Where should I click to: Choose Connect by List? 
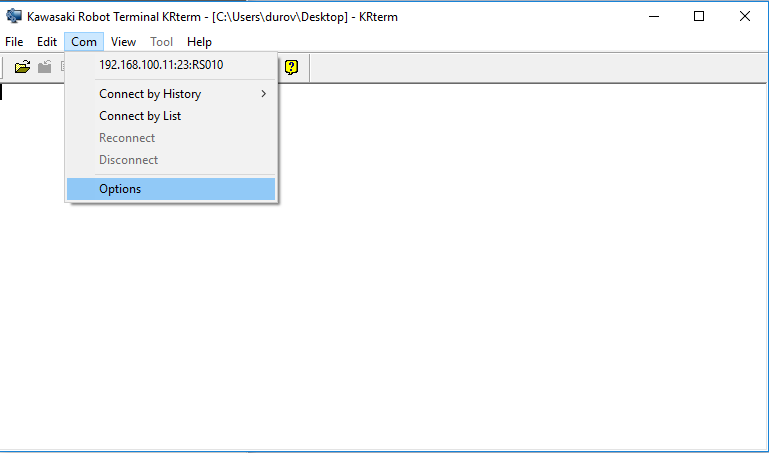[171, 116]
